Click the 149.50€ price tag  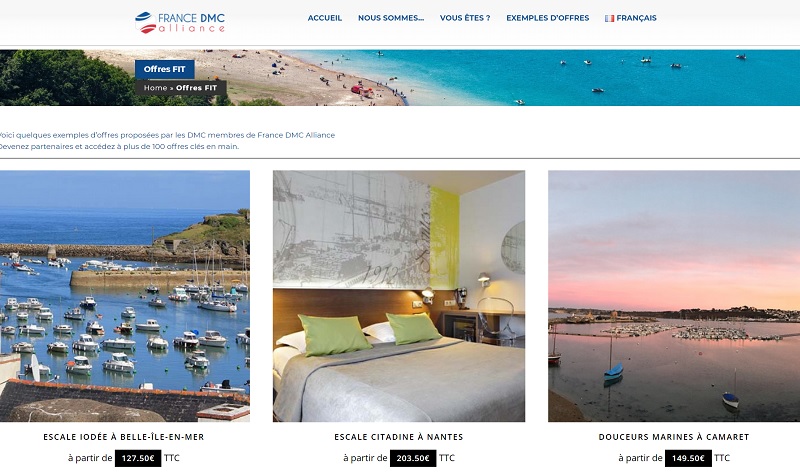pyautogui.click(x=688, y=458)
